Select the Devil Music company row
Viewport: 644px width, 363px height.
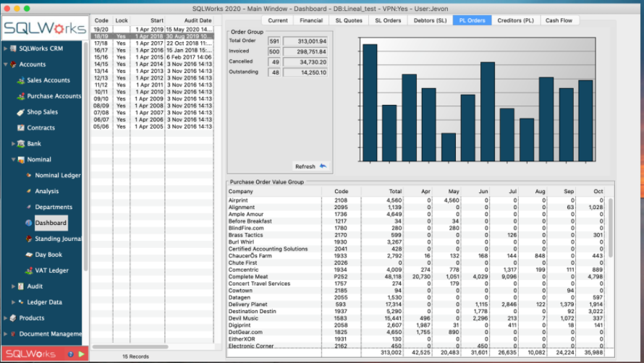tap(417, 318)
